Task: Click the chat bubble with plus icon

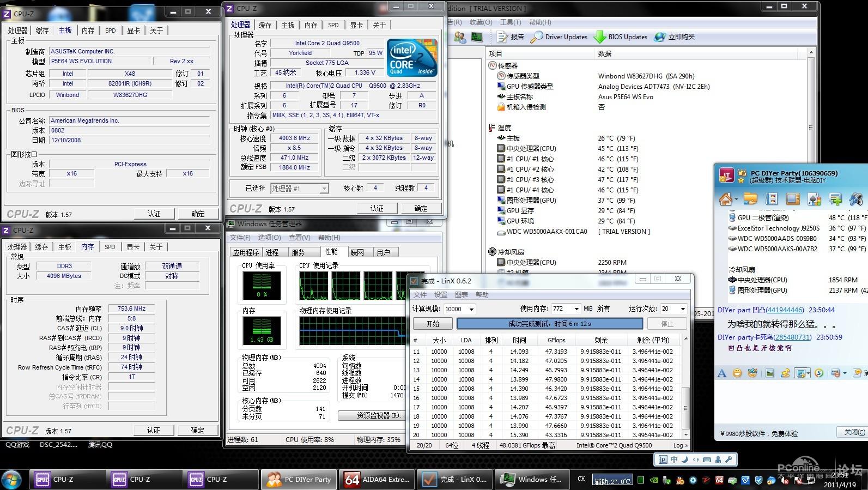Action: [x=835, y=199]
